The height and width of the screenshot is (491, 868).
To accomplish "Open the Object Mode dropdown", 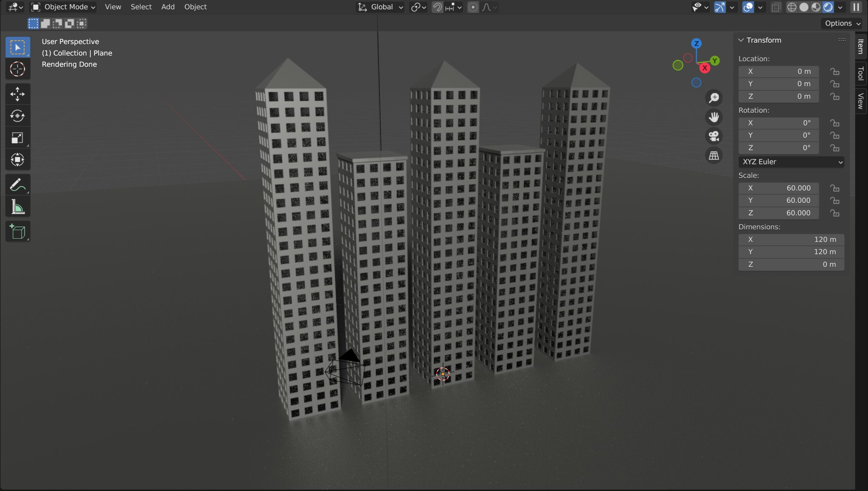I will tap(63, 7).
